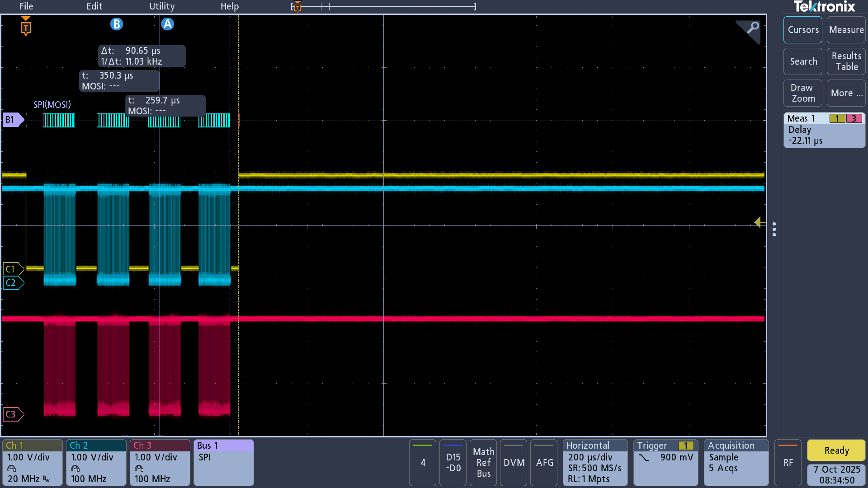Select cursor B marker
This screenshot has height=488, width=868.
coord(117,24)
